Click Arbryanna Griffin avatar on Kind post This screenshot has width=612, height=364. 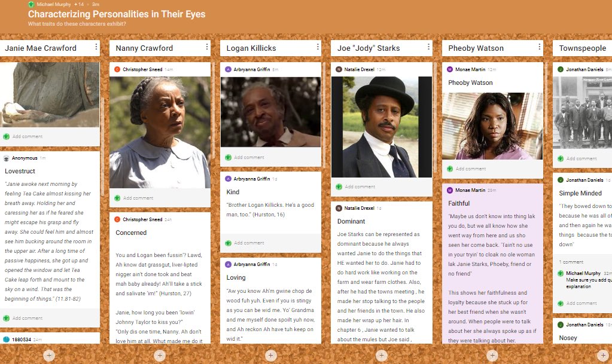[228, 179]
